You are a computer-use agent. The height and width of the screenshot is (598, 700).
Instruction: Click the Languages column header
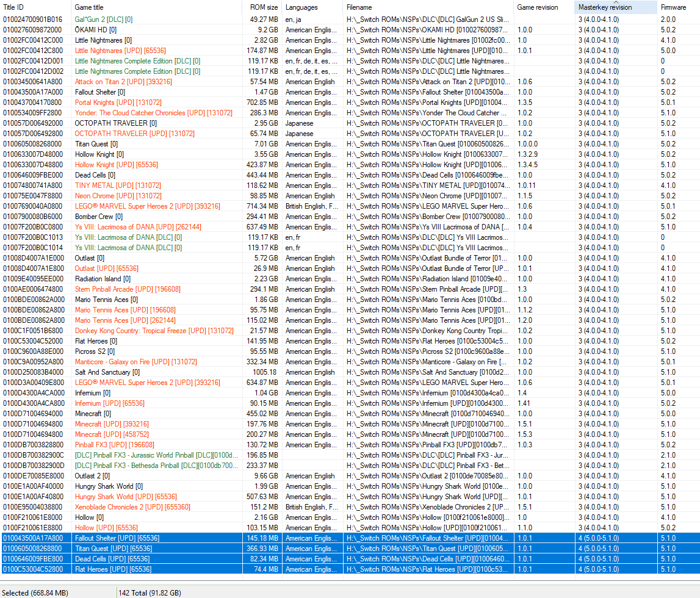click(312, 7)
